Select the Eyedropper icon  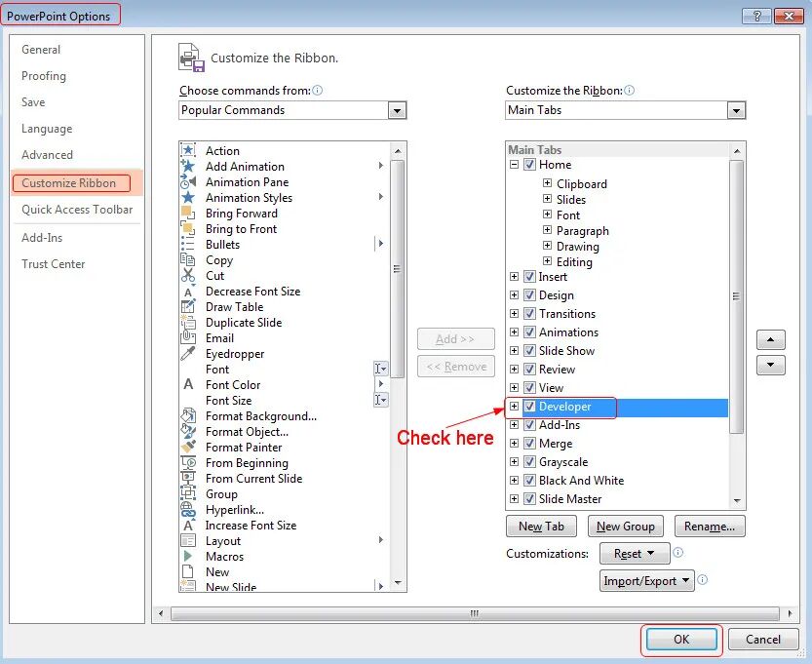tap(188, 353)
